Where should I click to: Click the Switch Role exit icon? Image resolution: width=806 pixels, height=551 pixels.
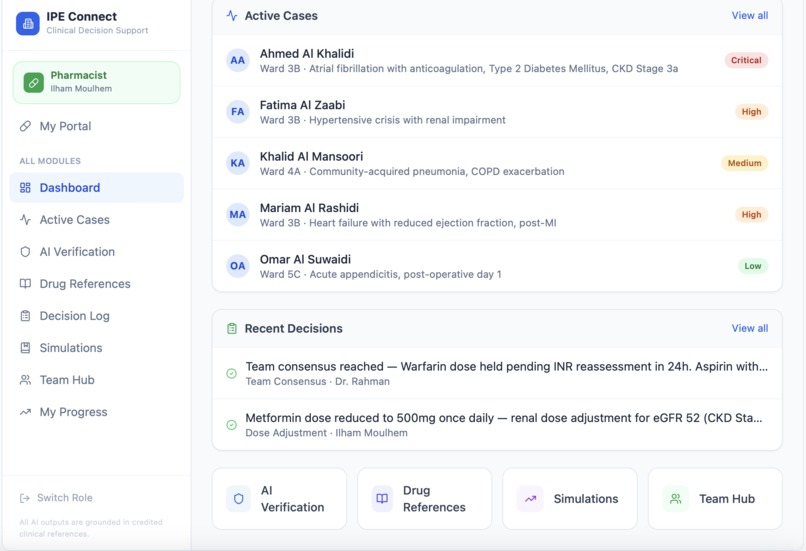(24, 498)
